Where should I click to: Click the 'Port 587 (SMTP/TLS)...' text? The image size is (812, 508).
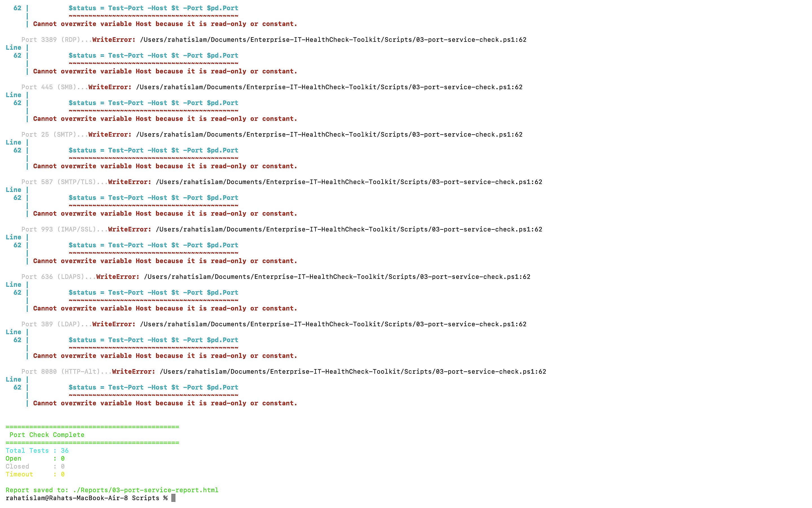click(x=64, y=182)
